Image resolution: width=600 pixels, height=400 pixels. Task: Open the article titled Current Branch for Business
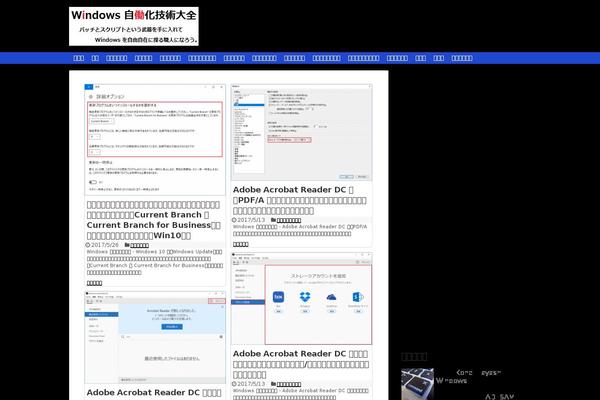pos(154,220)
